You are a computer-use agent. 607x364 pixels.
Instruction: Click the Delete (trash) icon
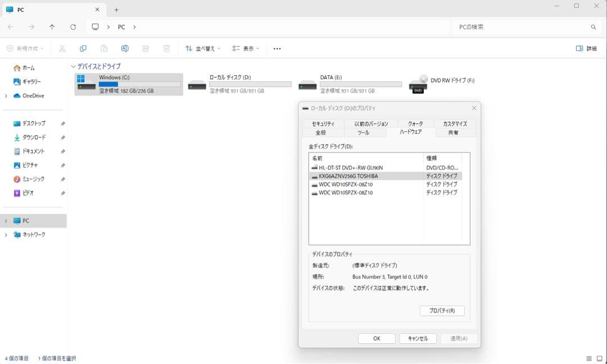[x=166, y=48]
